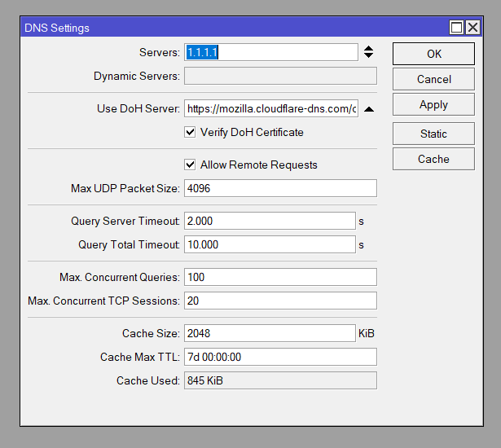This screenshot has height=448, width=501.
Task: Open the Static DNS entries
Action: click(x=433, y=134)
